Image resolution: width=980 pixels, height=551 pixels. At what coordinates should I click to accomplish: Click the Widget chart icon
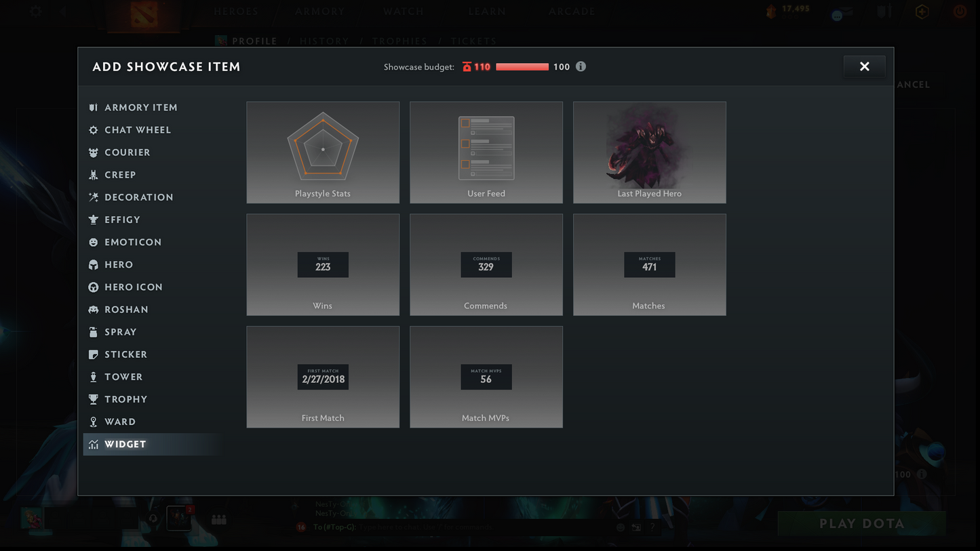tap(94, 445)
